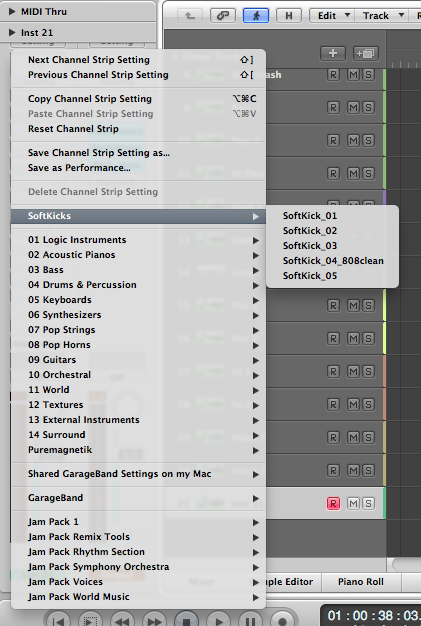Screen dimensions: 421x626
Task: Open 11 World submenu
Action: [138, 390]
